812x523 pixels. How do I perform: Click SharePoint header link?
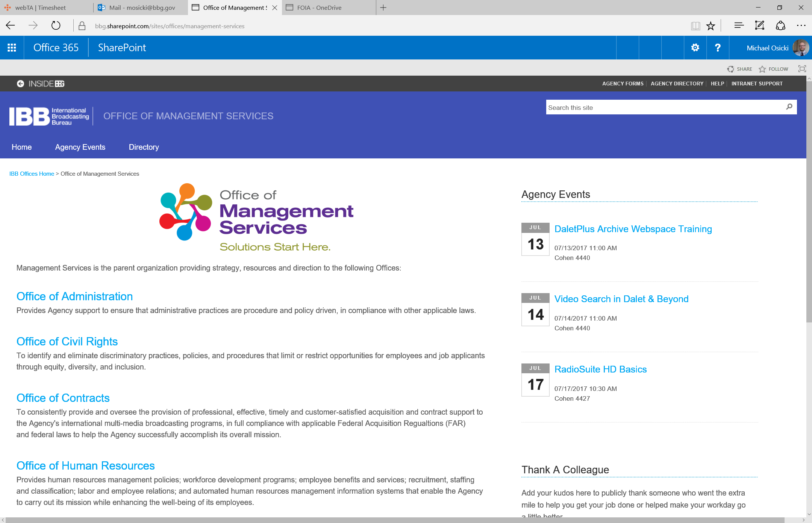pos(122,48)
